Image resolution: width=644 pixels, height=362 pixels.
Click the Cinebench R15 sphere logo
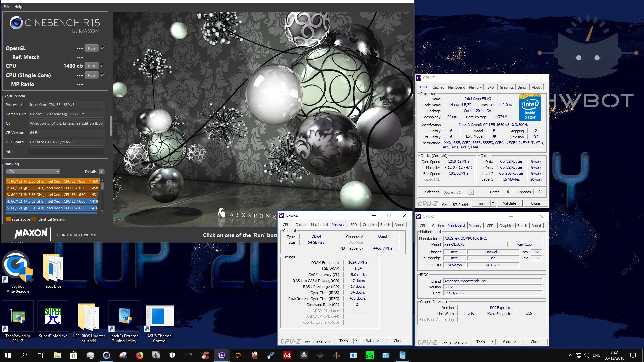16,23
